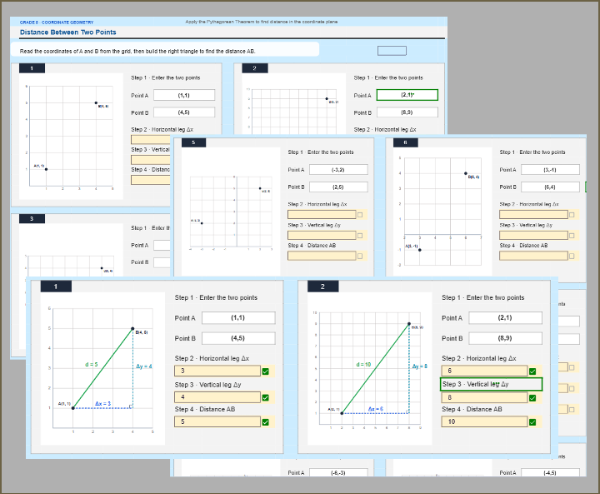Click green check beside Distance AB answer 5
Screen dimensions: 600x494
266,422
